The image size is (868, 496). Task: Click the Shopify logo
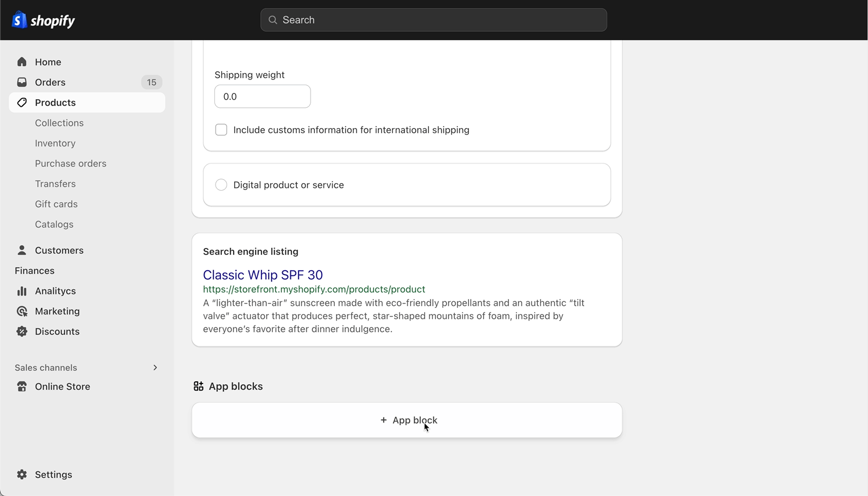point(43,20)
